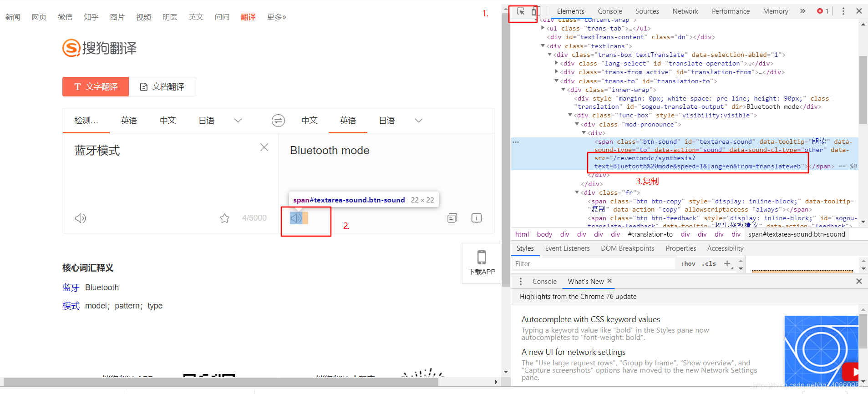Image resolution: width=868 pixels, height=394 pixels.
Task: Click the new style rule plus icon
Action: pyautogui.click(x=727, y=263)
